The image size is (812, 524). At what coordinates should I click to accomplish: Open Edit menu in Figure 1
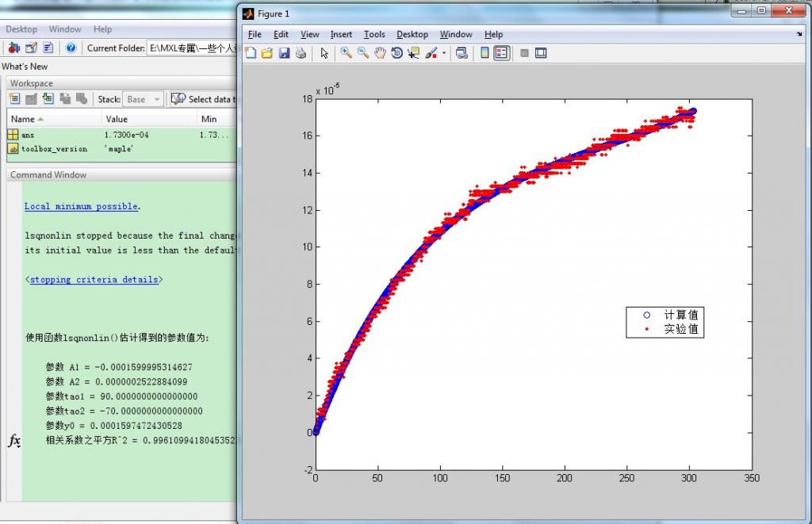click(281, 34)
